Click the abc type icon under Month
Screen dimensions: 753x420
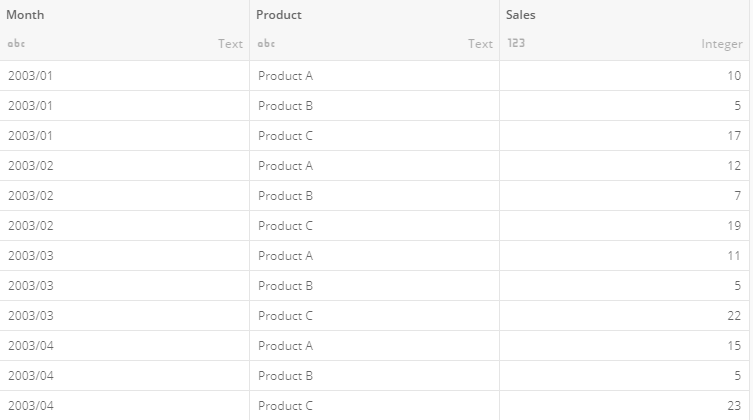15,44
